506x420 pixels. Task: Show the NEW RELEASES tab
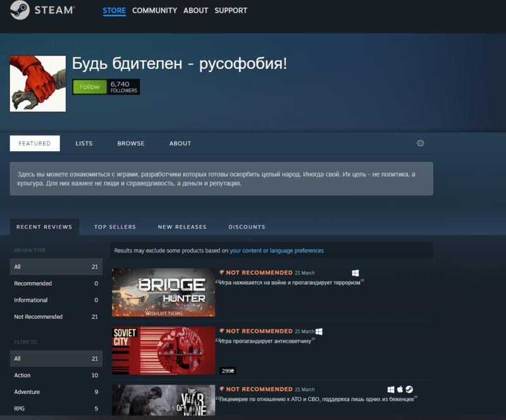pyautogui.click(x=182, y=227)
